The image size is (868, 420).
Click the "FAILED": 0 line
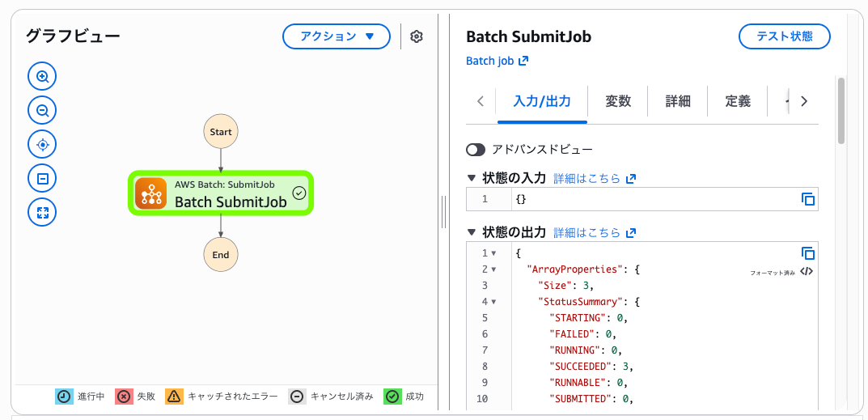tap(582, 334)
